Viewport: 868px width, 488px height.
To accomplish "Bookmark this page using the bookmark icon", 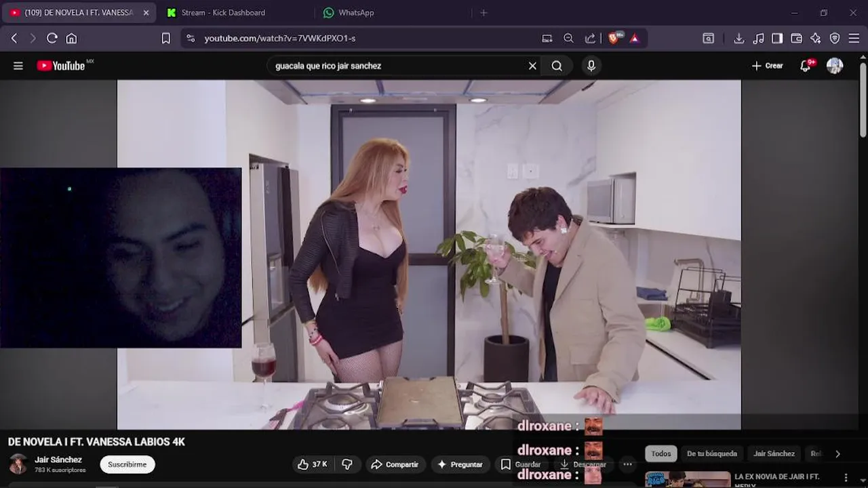I will (x=165, y=39).
